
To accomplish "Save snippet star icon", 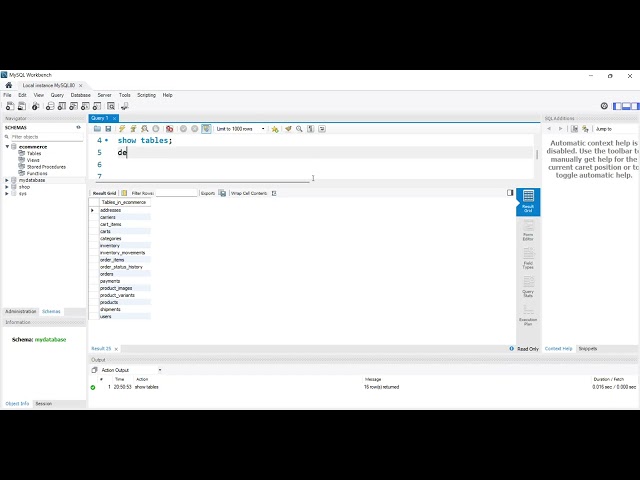I will (275, 129).
